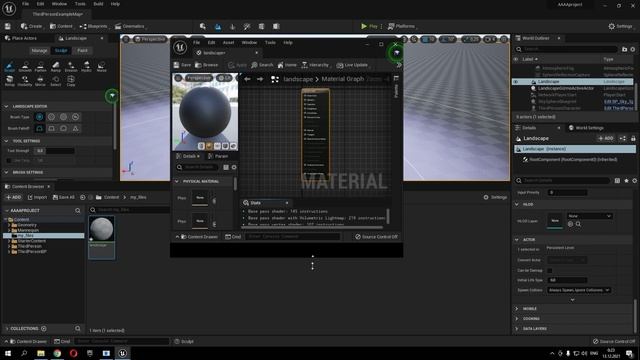Click Import in Content Browser
This screenshot has height=360, width=640.
[37, 198]
